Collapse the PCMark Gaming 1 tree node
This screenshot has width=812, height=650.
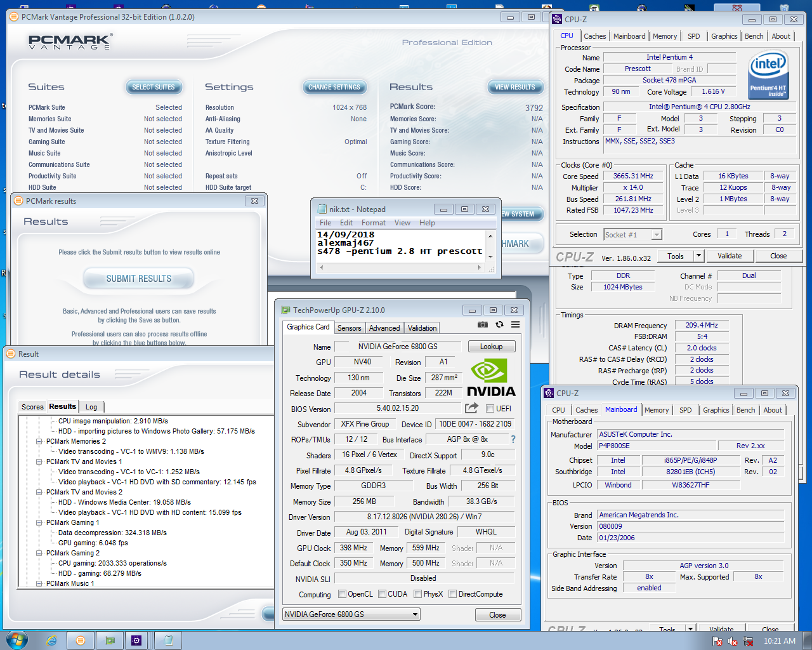[39, 522]
